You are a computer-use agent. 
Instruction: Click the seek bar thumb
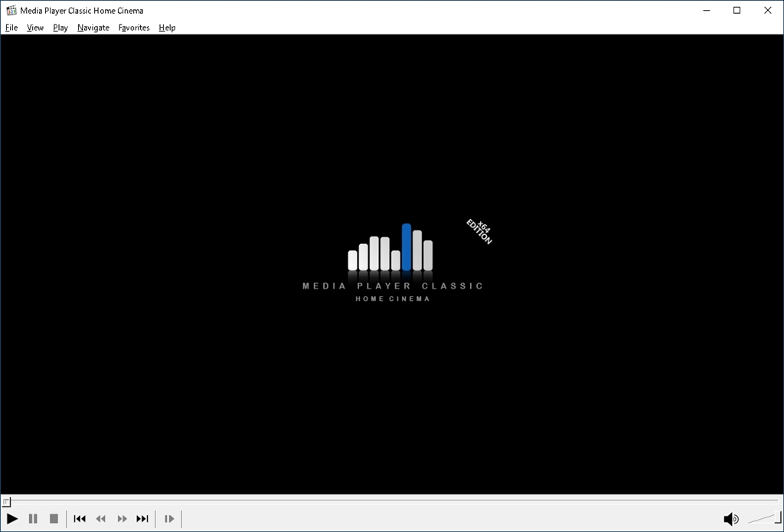6,501
